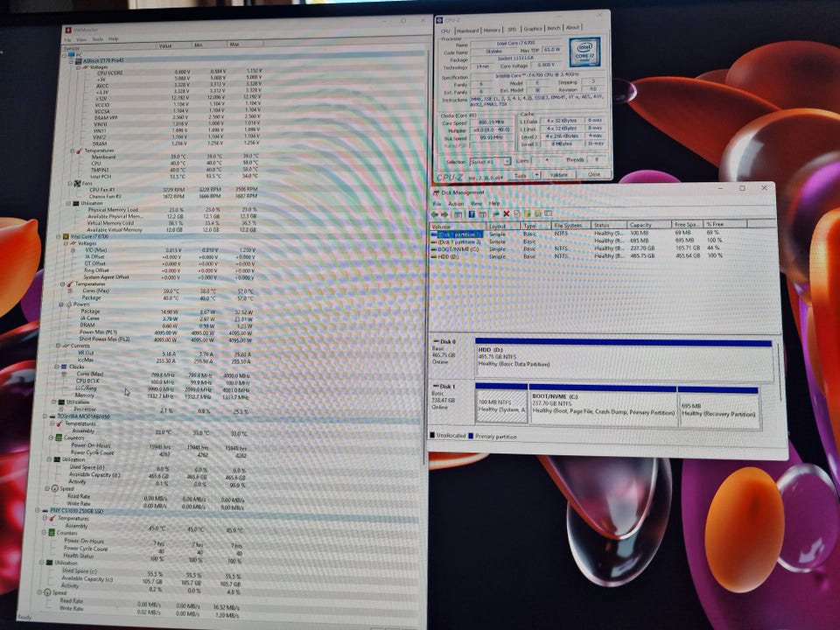This screenshot has height=630, width=840.
Task: Click the Close button in CPU-Z
Action: click(594, 174)
